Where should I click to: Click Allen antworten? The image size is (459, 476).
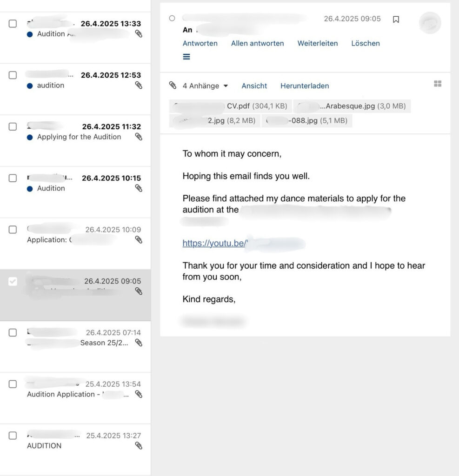[x=257, y=43]
